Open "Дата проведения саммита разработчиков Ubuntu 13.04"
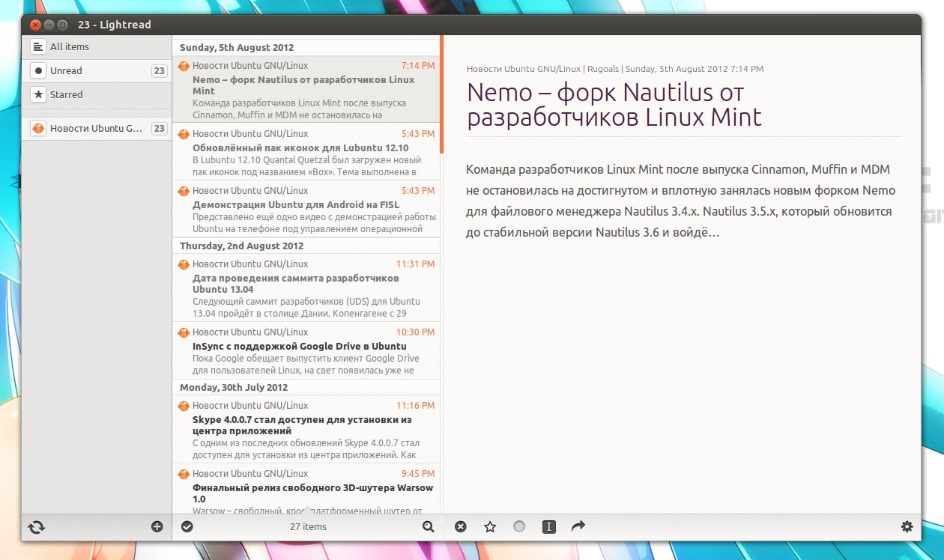The image size is (944, 560). [306, 287]
